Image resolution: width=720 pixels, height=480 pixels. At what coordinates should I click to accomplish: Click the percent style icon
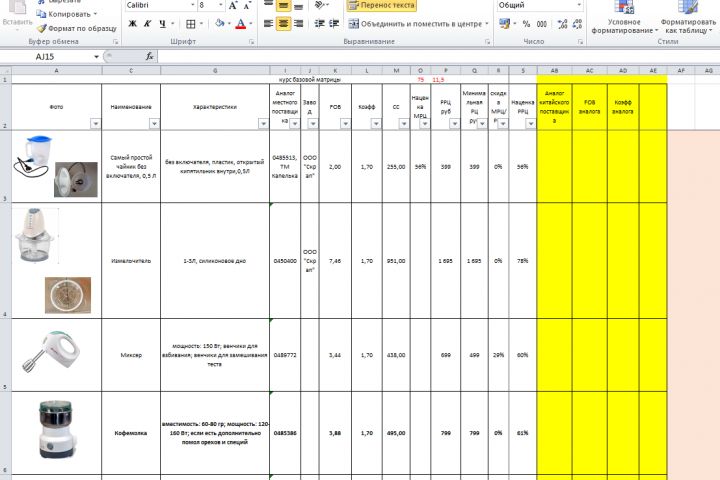coord(526,23)
